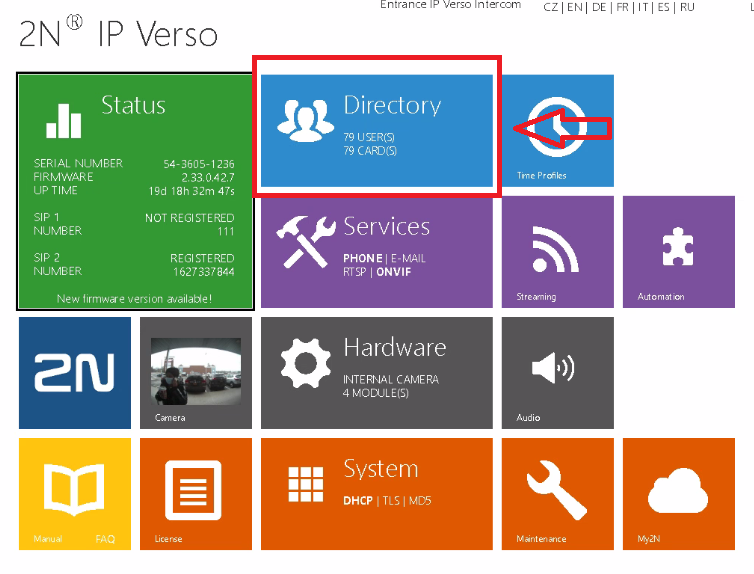Open the Status tile bar-chart icon

click(63, 121)
